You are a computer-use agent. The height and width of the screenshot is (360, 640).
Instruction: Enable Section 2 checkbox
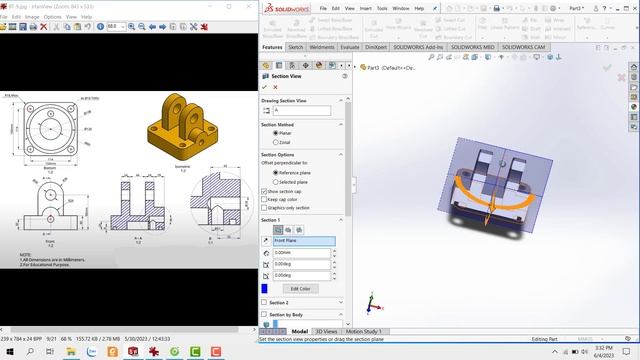[264, 302]
